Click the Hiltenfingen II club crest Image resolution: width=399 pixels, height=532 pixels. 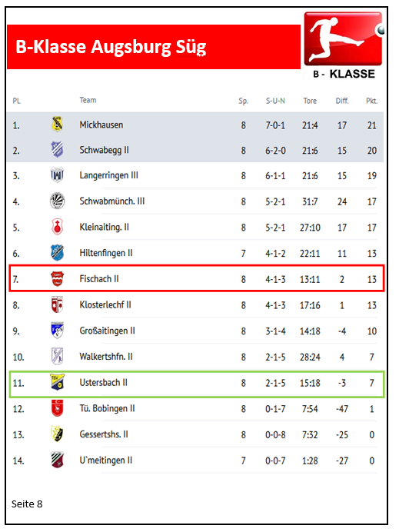point(58,253)
